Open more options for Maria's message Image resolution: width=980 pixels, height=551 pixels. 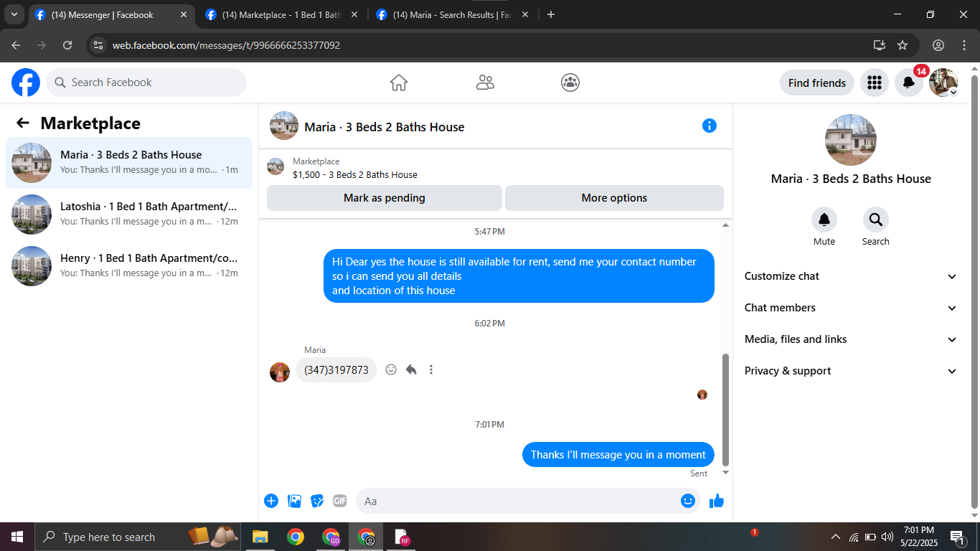tap(431, 370)
